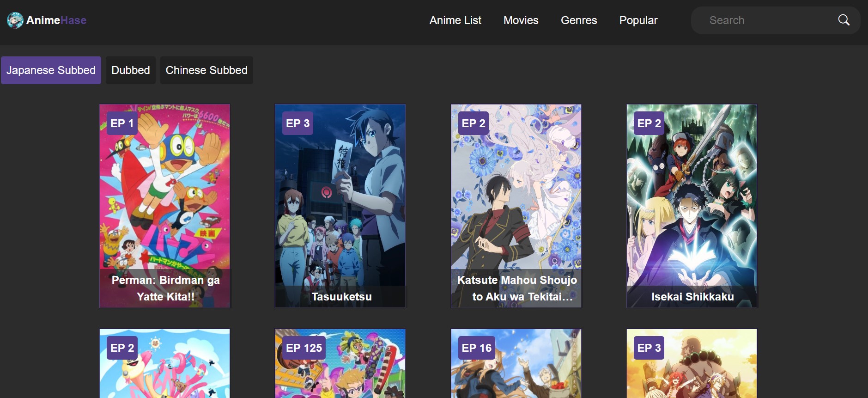Click the Tasuuketsu title text
Image resolution: width=868 pixels, height=398 pixels.
(x=341, y=297)
